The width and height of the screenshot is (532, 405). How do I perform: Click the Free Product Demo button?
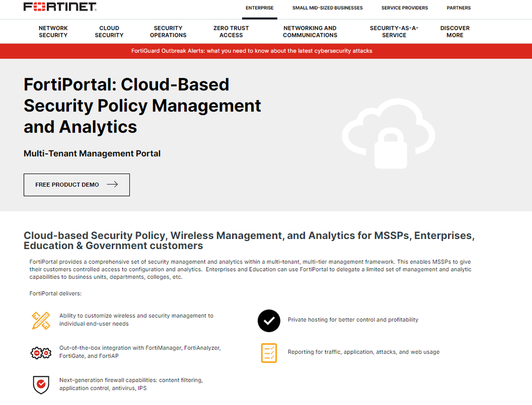click(x=77, y=185)
